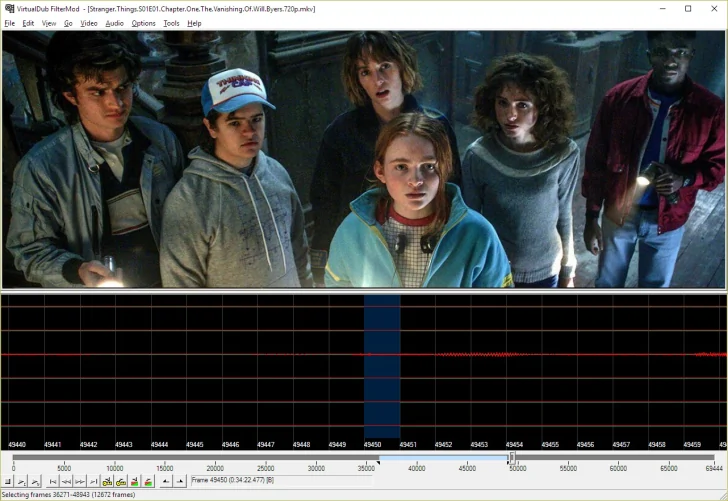
Task: Click the seek bar position handle
Action: click(x=512, y=458)
